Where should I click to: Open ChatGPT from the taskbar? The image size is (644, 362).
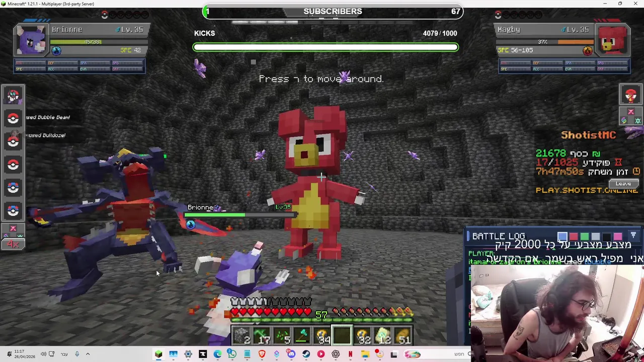coord(336,354)
